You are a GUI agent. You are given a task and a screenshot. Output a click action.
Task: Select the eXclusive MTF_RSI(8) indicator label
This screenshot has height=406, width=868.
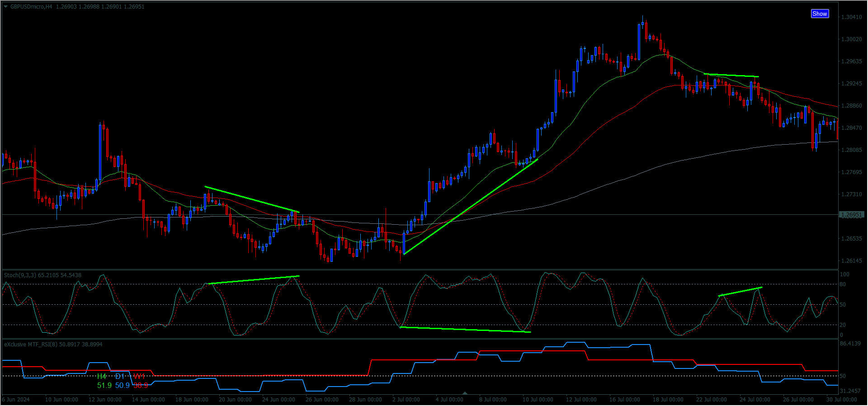pyautogui.click(x=31, y=344)
